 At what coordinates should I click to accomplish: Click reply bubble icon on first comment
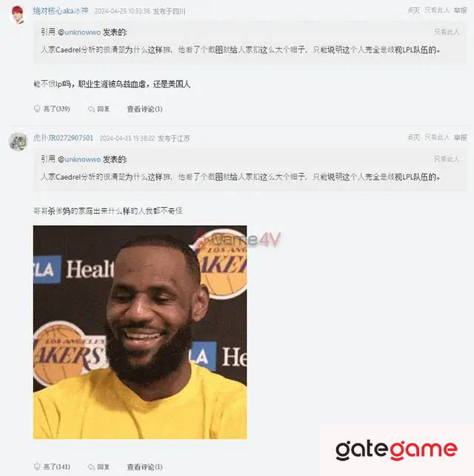pos(91,109)
